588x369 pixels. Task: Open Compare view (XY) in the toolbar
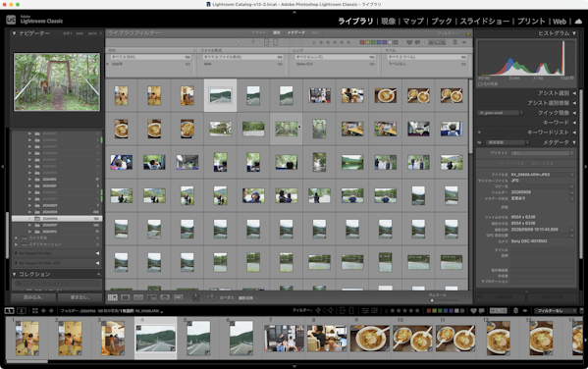(x=138, y=297)
